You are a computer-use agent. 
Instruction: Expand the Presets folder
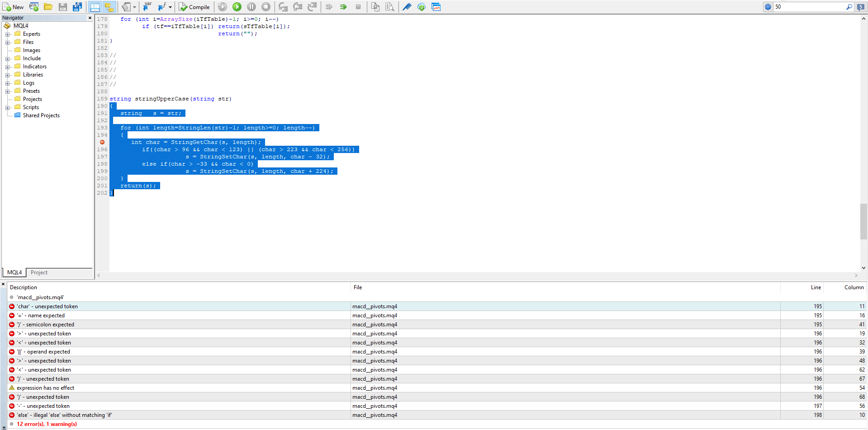coord(7,91)
